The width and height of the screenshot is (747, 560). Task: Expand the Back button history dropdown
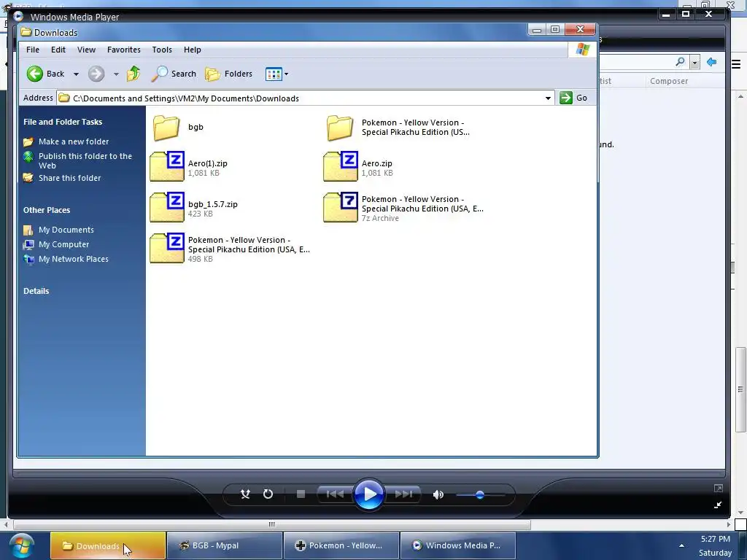tap(76, 74)
